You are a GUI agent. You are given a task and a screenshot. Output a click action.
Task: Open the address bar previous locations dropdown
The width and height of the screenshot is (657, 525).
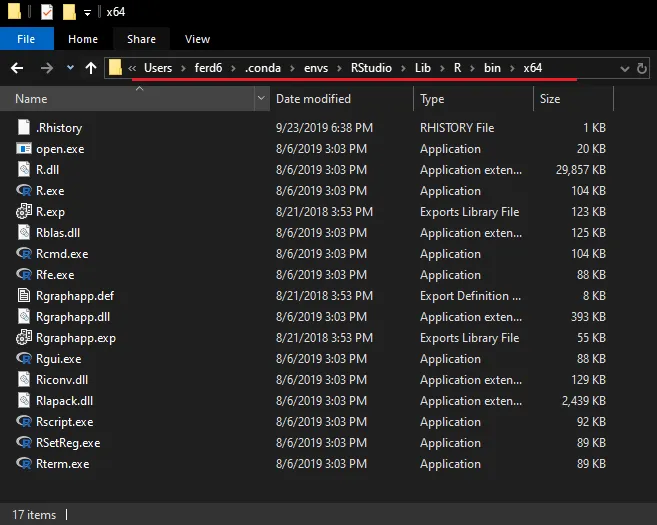(624, 68)
